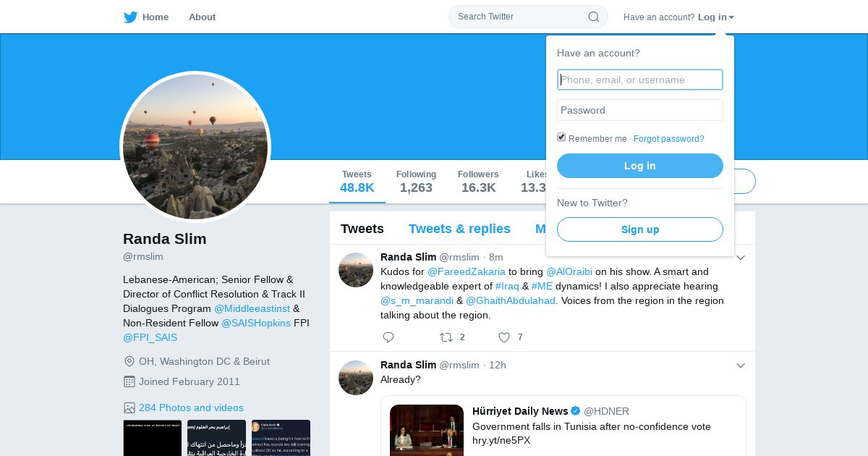Click the search magnifier icon

coord(593,17)
